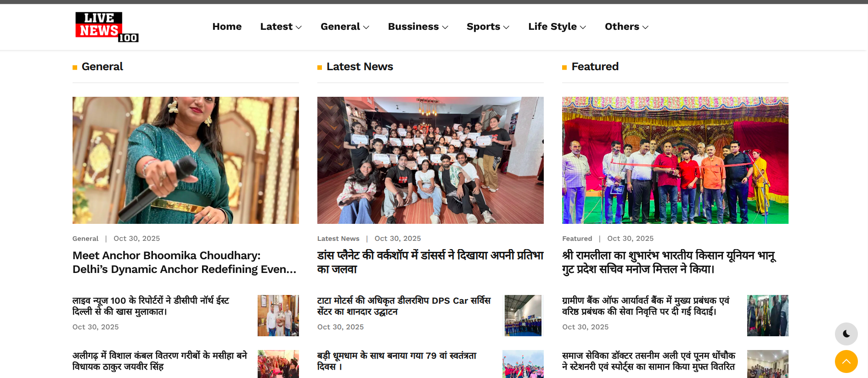Click the Tata Motors DPS Car thumbnail

tap(524, 316)
